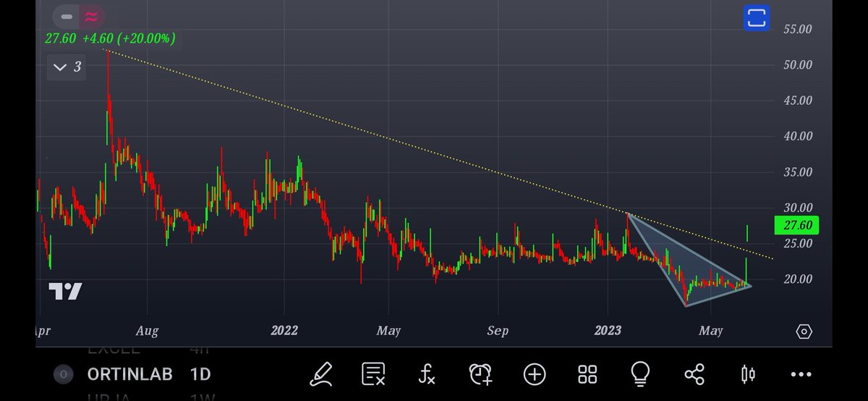868x401 pixels.
Task: Open the drawing tools pencil icon
Action: click(x=321, y=374)
